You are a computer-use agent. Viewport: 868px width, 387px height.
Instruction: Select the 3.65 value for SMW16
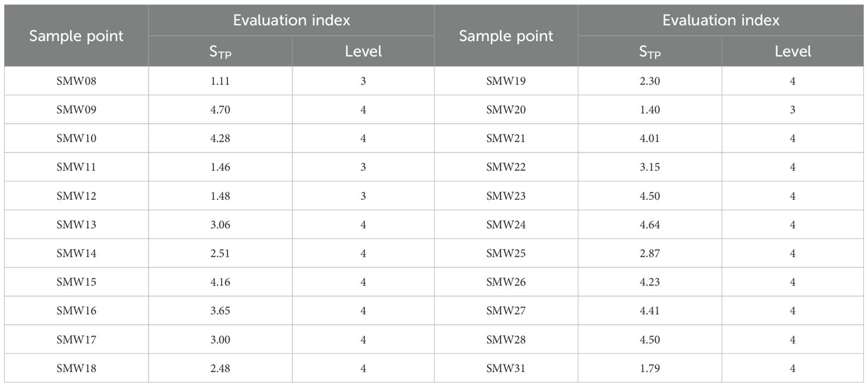(220, 311)
